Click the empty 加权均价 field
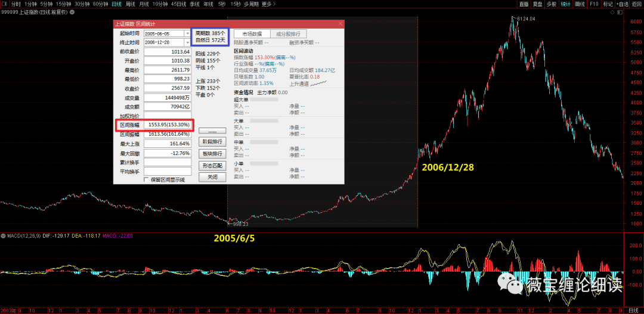The height and width of the screenshot is (314, 644). tap(168, 116)
